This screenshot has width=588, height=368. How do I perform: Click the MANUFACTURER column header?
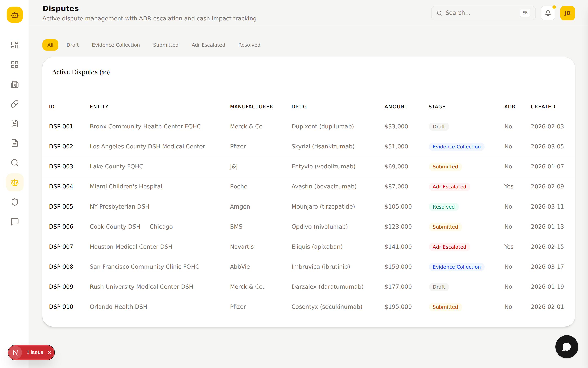click(252, 107)
